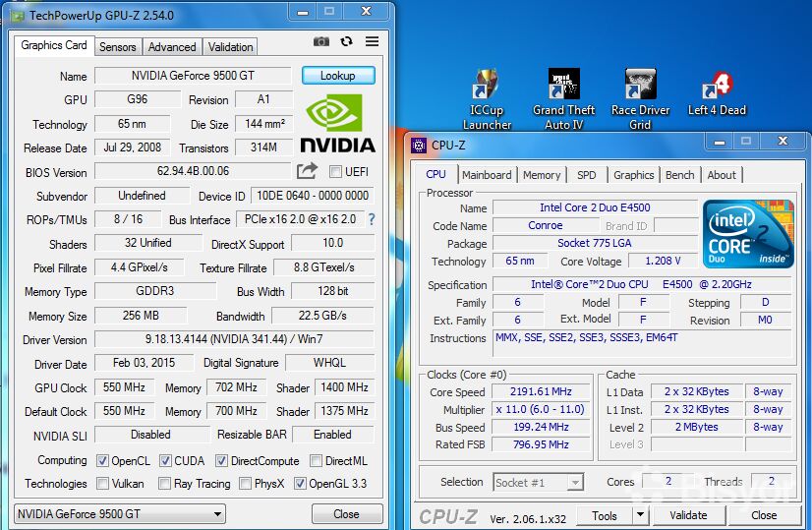812x530 pixels.
Task: Select the Graphics Card tab
Action: click(54, 45)
